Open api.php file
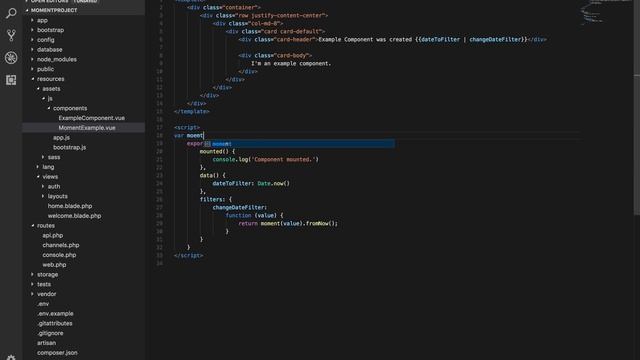The image size is (640, 360). click(53, 236)
